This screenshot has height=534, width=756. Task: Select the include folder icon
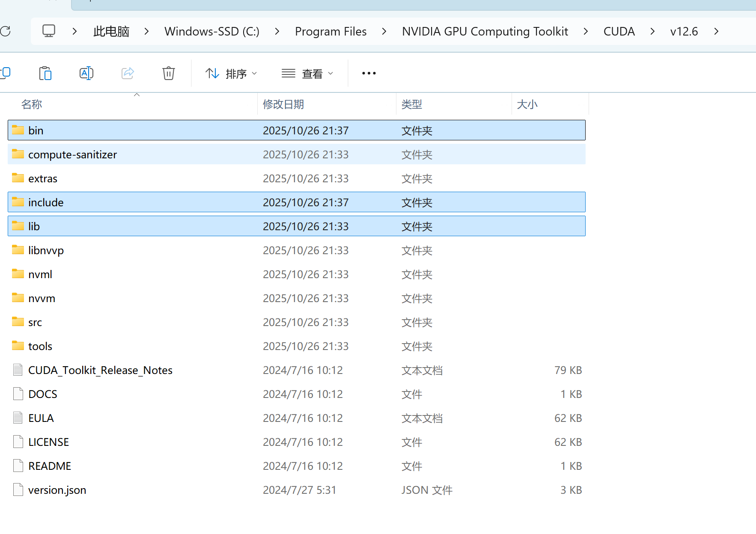click(x=18, y=202)
